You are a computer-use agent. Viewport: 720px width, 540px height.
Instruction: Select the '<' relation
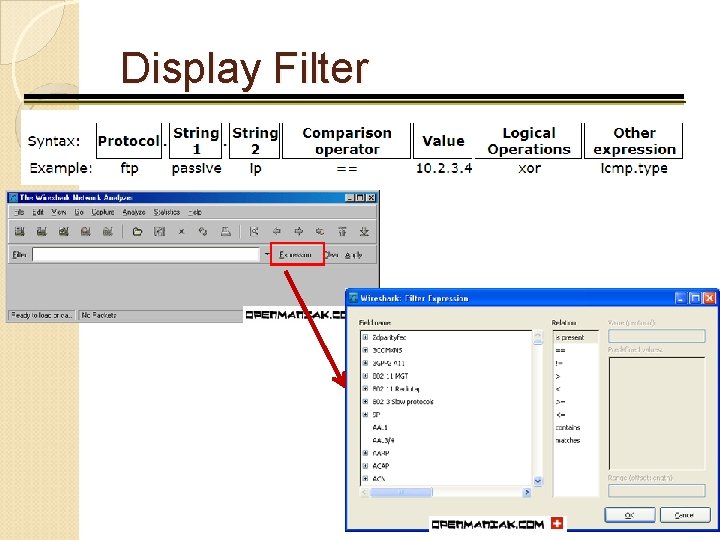pyautogui.click(x=558, y=389)
